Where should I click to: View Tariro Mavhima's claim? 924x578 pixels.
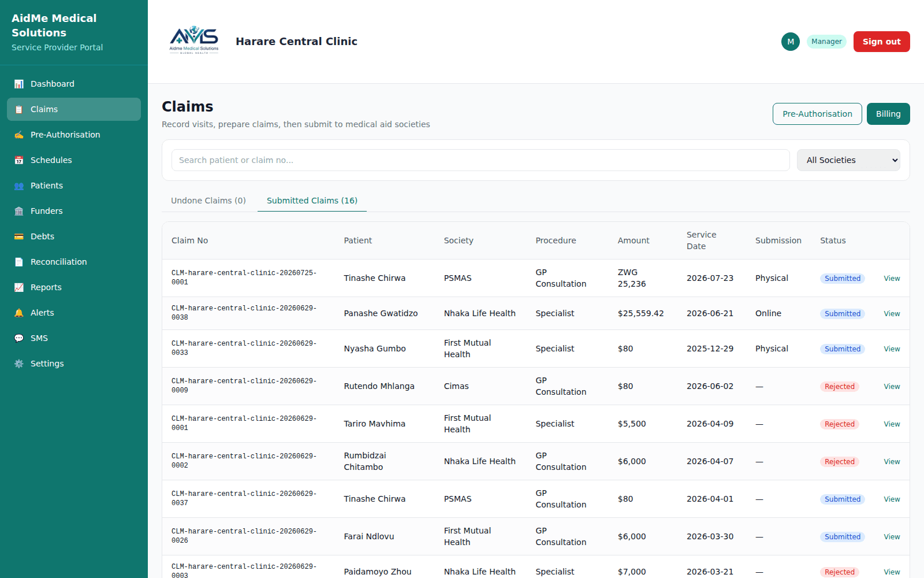tap(892, 424)
